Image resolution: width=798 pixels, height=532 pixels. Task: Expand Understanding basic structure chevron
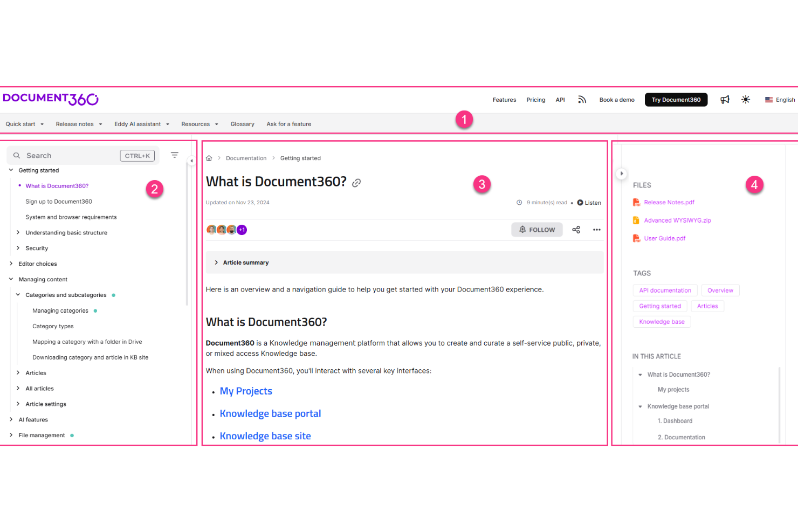click(x=18, y=232)
